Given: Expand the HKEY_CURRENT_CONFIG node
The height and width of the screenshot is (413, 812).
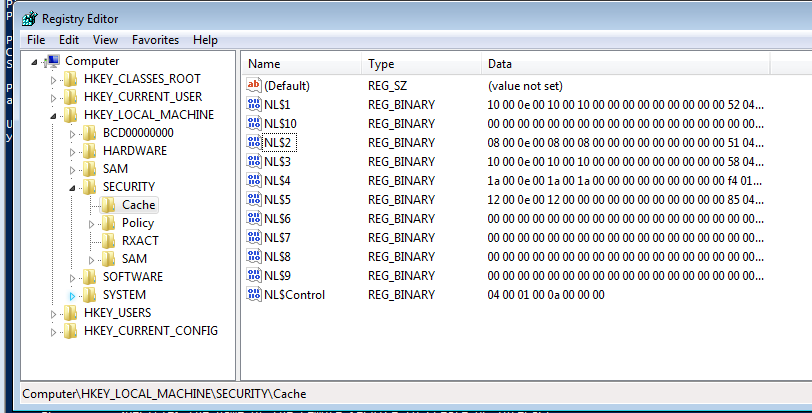Looking at the screenshot, I should click(53, 332).
